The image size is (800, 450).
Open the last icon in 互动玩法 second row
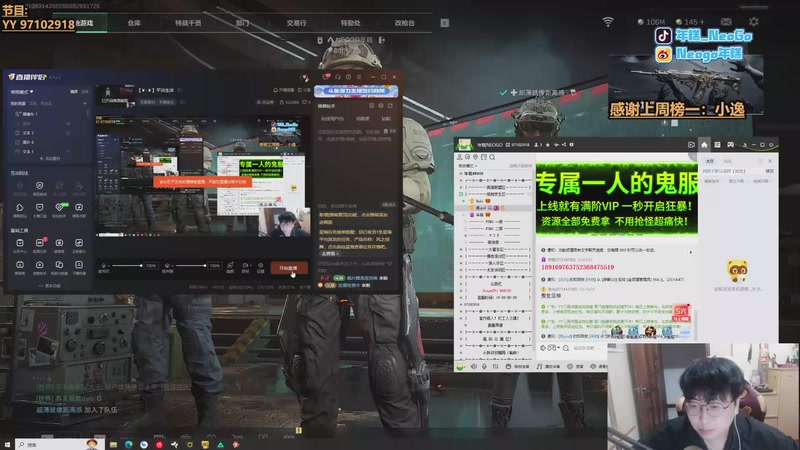[79, 209]
